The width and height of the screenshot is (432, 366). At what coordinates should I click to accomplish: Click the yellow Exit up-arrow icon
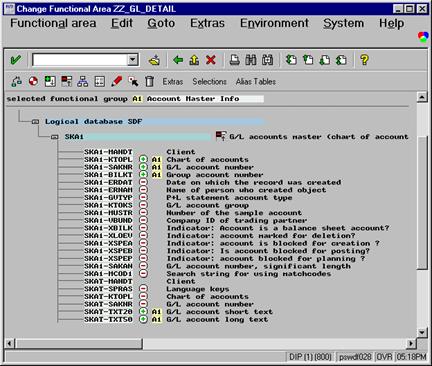[194, 60]
